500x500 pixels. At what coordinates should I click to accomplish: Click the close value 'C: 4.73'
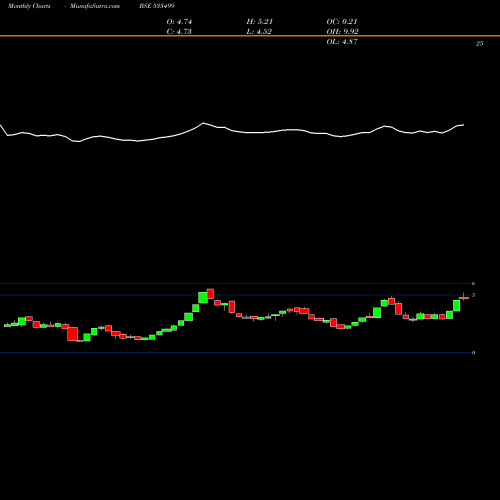pos(179,32)
